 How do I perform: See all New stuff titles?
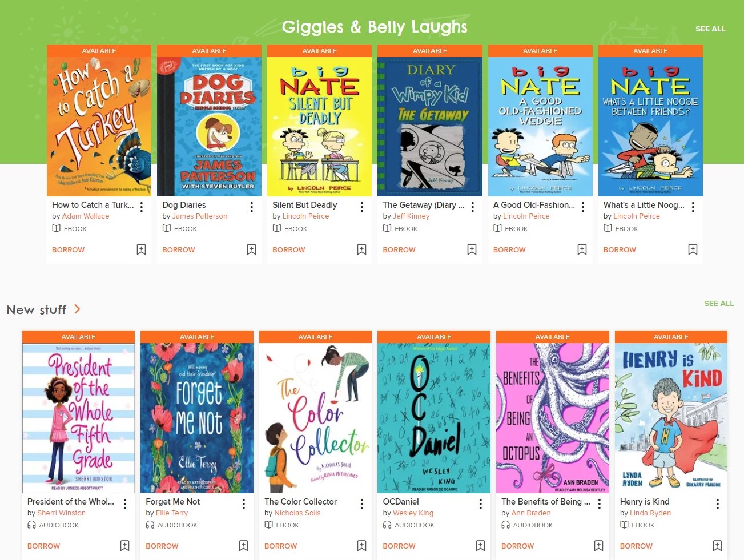pos(719,303)
